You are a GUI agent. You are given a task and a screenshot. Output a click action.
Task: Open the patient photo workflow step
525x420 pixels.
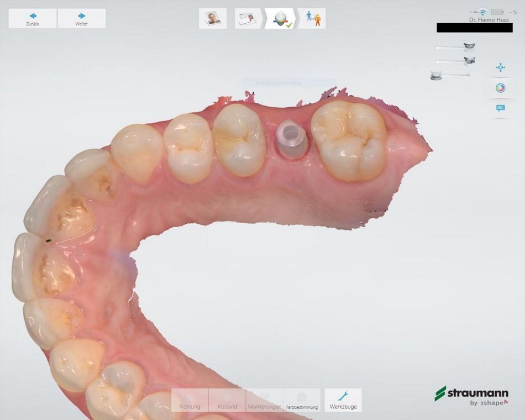point(213,18)
